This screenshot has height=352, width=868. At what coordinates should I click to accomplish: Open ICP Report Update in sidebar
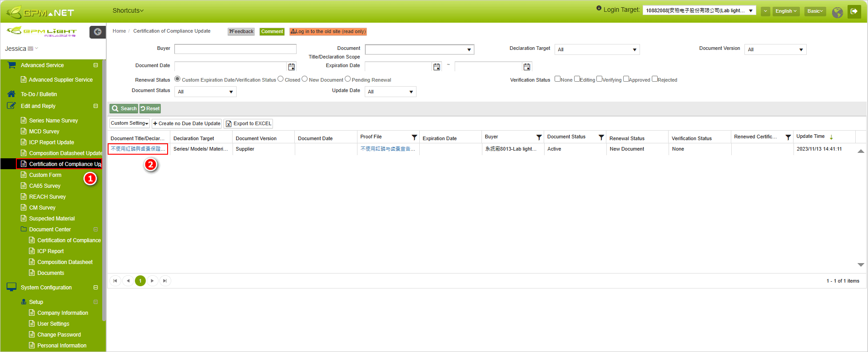point(51,142)
